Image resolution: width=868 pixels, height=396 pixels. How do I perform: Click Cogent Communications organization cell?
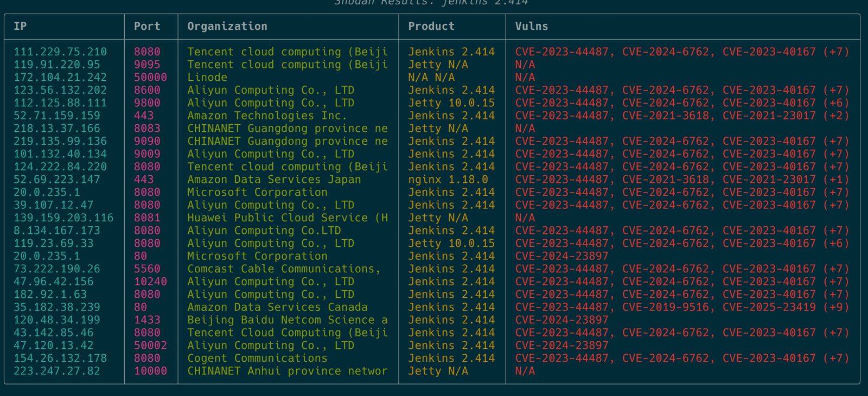[x=257, y=358]
